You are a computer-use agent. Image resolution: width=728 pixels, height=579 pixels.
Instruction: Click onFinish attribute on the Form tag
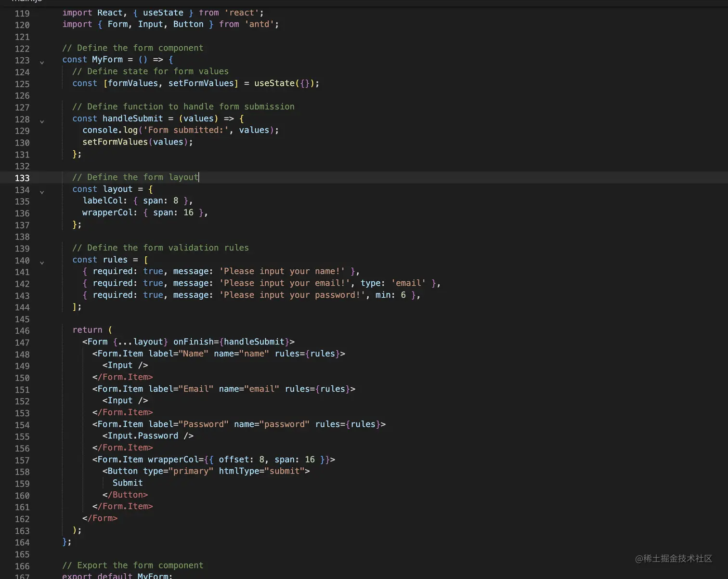[193, 342]
